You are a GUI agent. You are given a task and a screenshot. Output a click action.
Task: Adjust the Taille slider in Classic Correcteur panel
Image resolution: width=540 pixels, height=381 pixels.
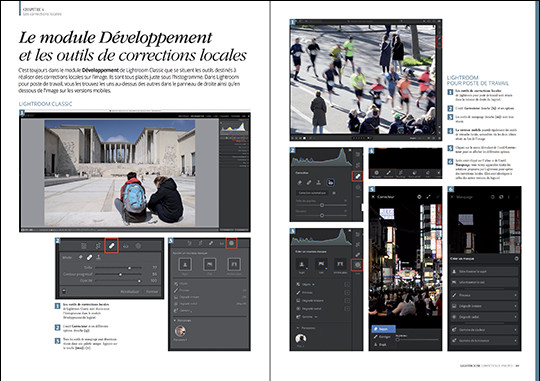click(118, 268)
